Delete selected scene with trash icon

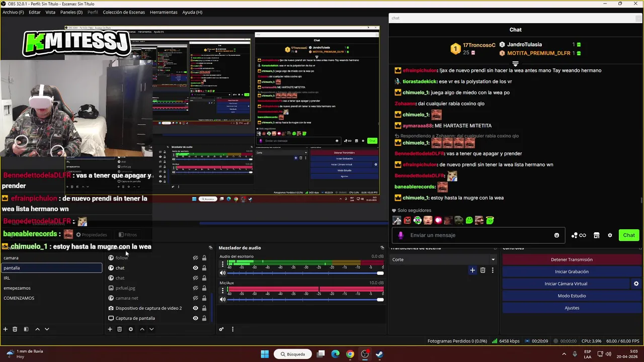coord(15,329)
